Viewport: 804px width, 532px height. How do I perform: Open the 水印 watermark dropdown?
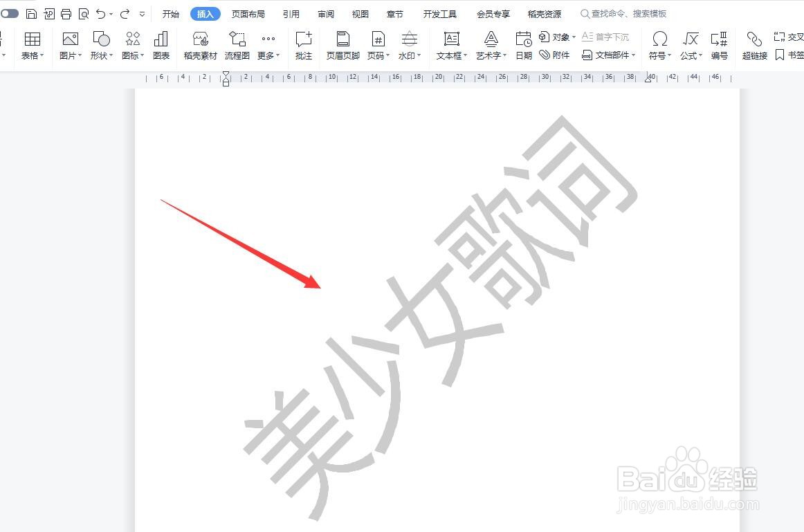coord(409,45)
